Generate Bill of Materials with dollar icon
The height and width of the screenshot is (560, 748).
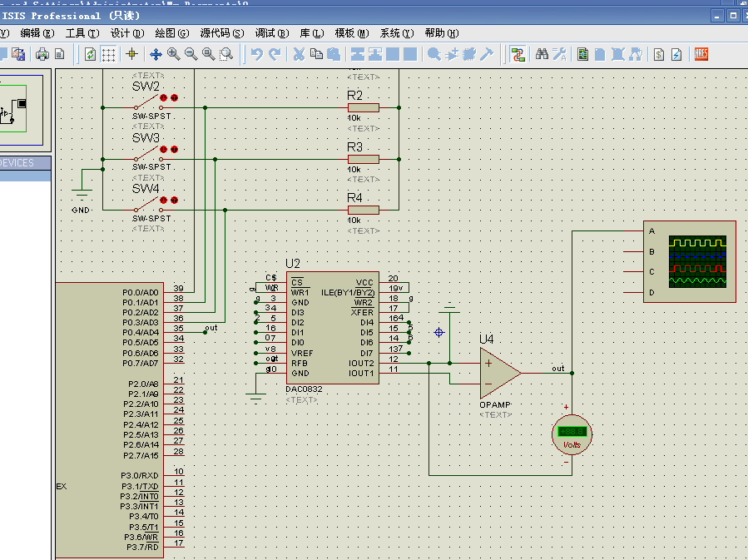point(659,54)
